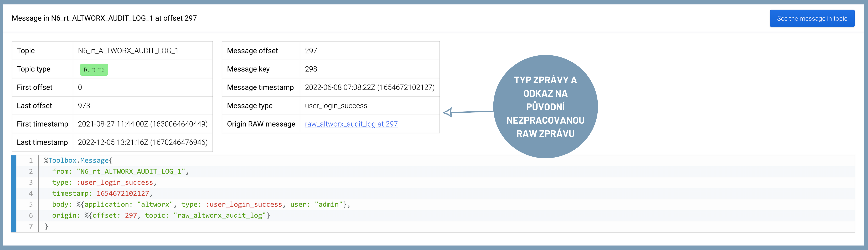Click the blue Czech annotation circle
The height and width of the screenshot is (250, 868).
click(545, 106)
